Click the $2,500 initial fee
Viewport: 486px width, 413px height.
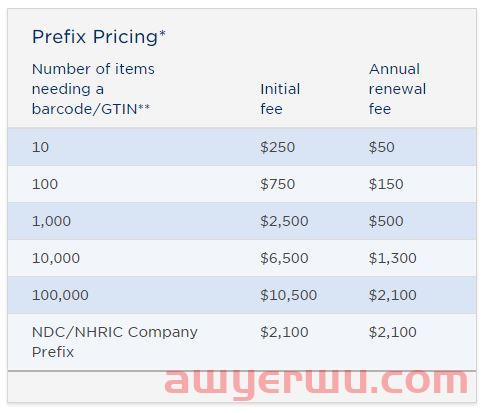pos(284,221)
